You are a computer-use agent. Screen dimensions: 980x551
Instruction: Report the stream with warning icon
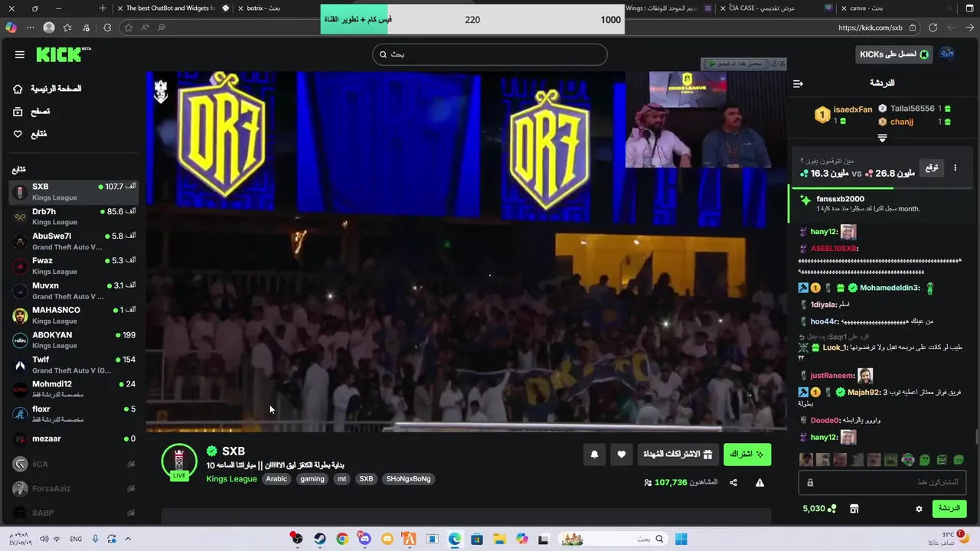click(x=759, y=483)
